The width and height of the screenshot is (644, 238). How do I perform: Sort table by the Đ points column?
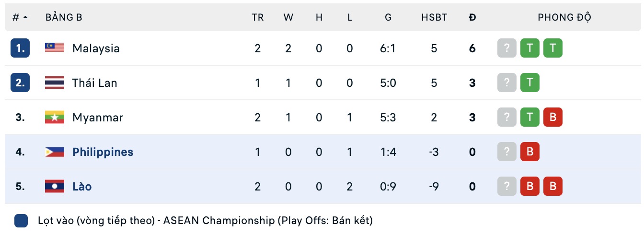click(472, 17)
